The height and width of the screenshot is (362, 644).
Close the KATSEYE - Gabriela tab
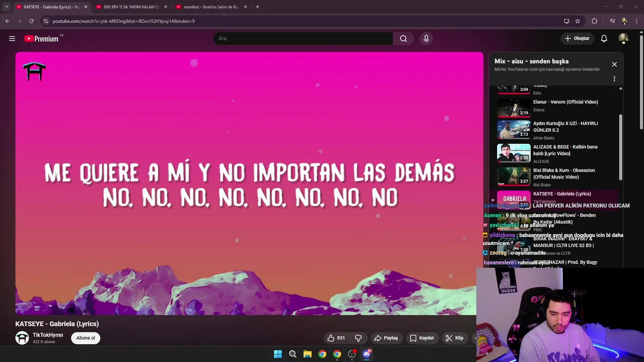(x=86, y=7)
